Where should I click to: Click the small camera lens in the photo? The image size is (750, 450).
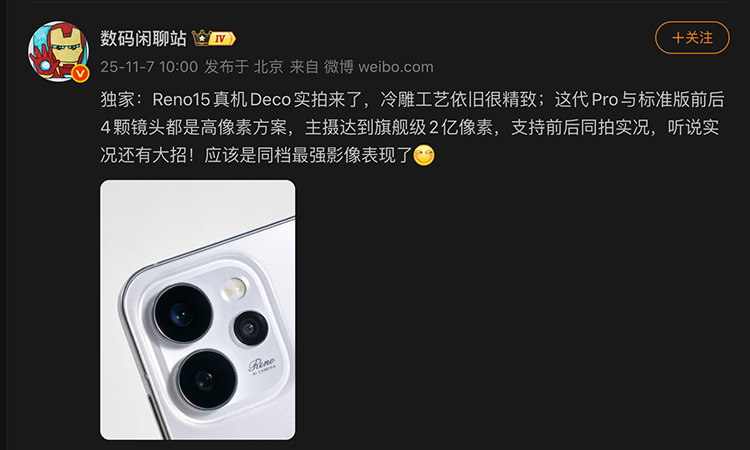click(x=250, y=328)
